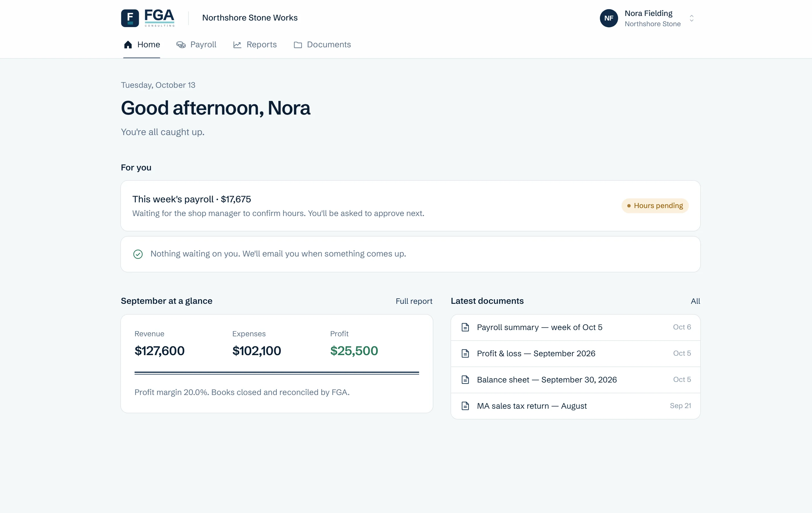The width and height of the screenshot is (812, 513).
Task: Open Payroll summary — week of Oct 5
Action: pyautogui.click(x=576, y=328)
